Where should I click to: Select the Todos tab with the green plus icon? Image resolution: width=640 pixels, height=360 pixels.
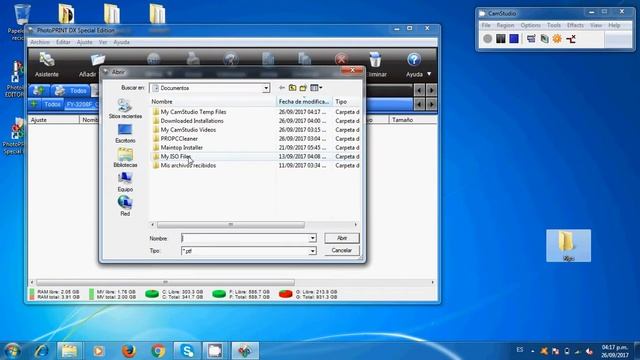tap(46, 104)
